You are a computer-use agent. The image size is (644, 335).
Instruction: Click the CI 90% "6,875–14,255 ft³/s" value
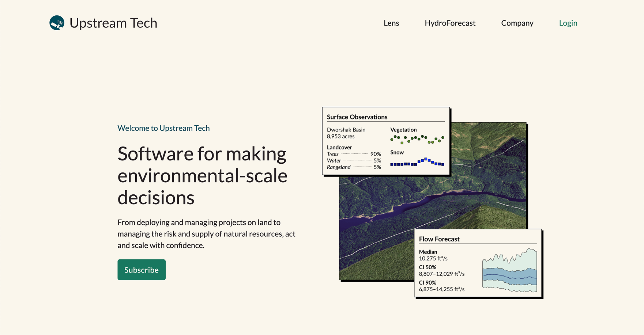point(442,289)
